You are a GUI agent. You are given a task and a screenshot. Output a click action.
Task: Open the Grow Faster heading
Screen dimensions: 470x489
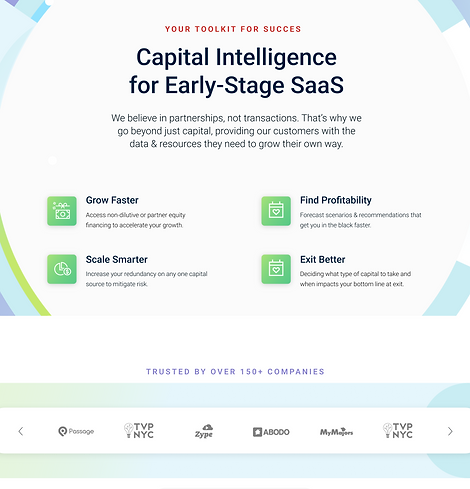click(112, 200)
